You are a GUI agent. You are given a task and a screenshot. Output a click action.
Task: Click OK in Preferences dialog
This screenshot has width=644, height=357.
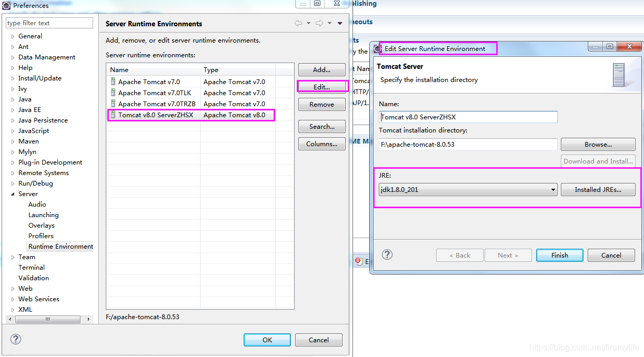pyautogui.click(x=267, y=340)
